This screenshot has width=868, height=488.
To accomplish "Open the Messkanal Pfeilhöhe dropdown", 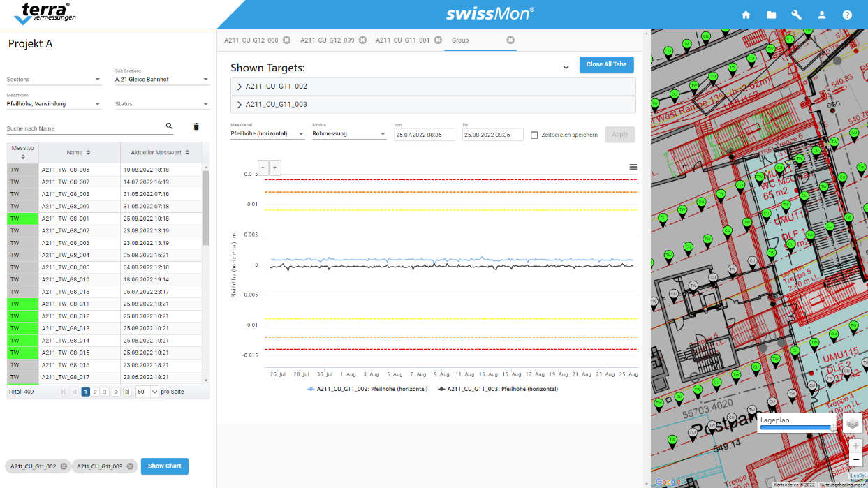I will [267, 133].
